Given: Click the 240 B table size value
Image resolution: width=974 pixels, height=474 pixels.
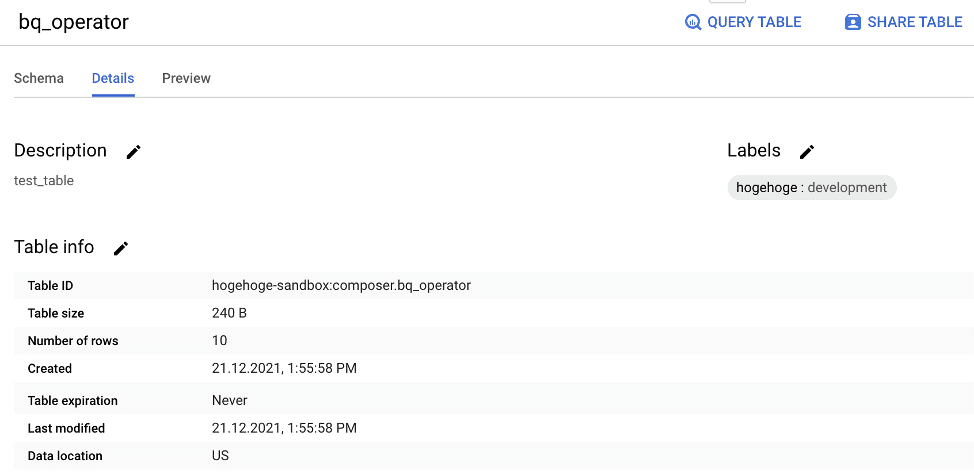Looking at the screenshot, I should (x=229, y=313).
